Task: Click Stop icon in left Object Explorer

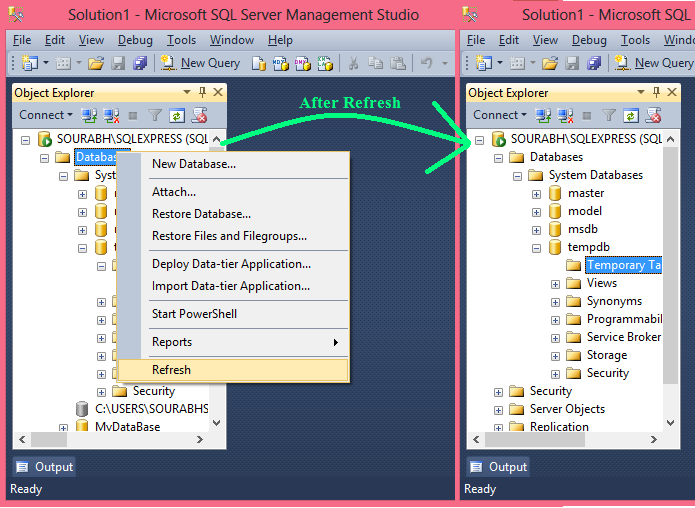Action: 133,116
